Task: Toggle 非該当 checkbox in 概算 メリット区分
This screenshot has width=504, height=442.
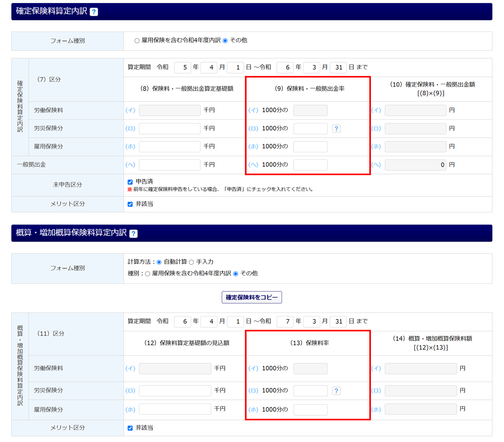Action: click(x=130, y=428)
